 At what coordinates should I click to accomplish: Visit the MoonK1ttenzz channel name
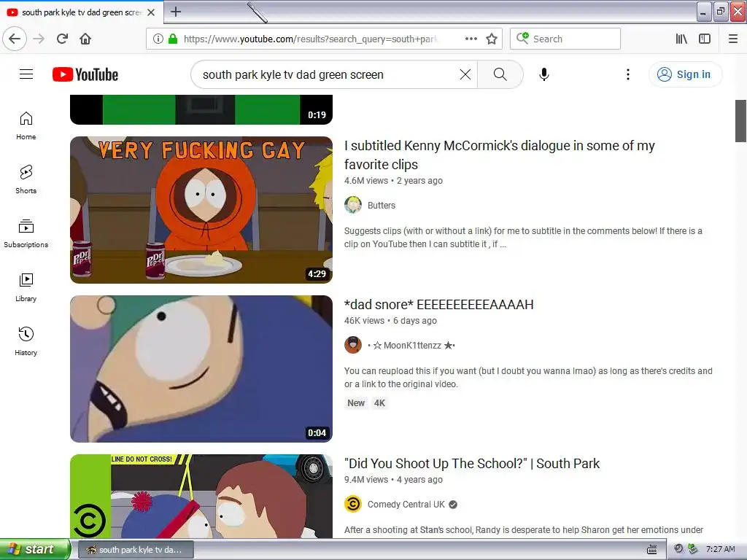pos(411,345)
